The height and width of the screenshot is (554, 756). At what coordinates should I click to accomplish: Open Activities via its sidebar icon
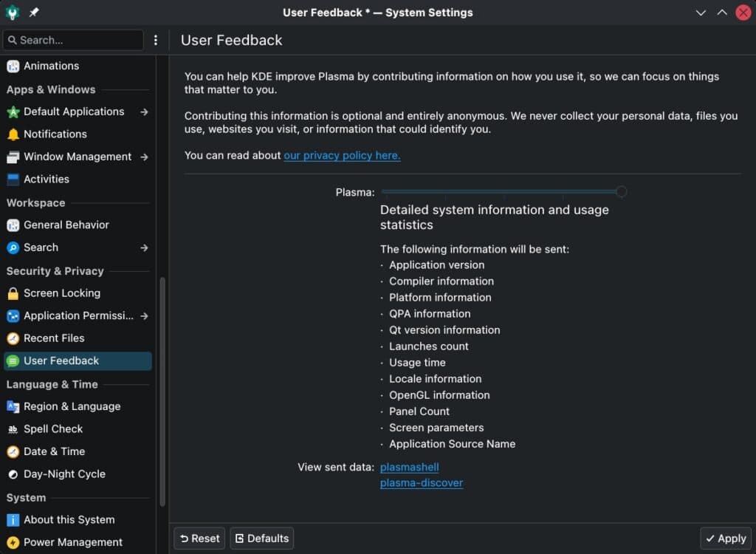pos(13,179)
